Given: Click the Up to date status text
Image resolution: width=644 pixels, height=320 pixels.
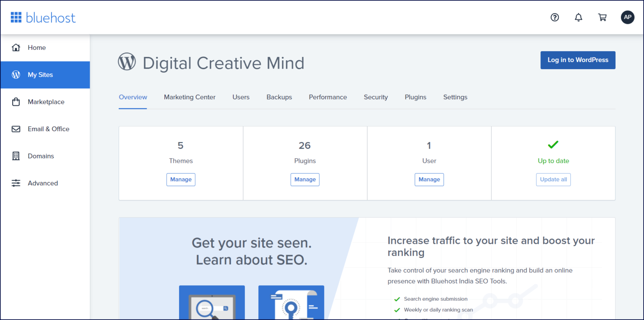Looking at the screenshot, I should 553,161.
